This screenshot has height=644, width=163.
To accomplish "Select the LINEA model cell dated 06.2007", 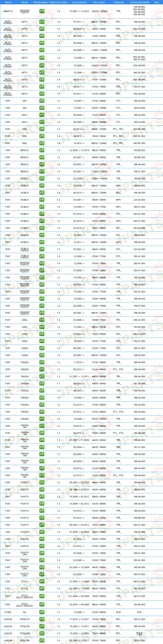I will coord(25,348).
